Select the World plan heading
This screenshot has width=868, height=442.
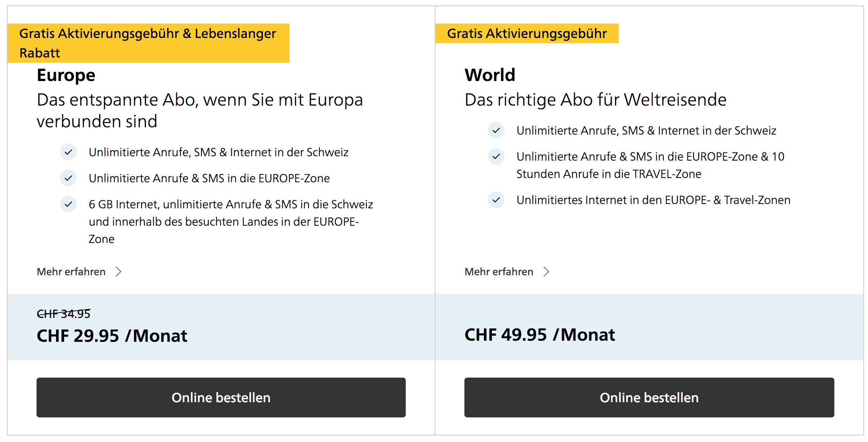point(490,75)
